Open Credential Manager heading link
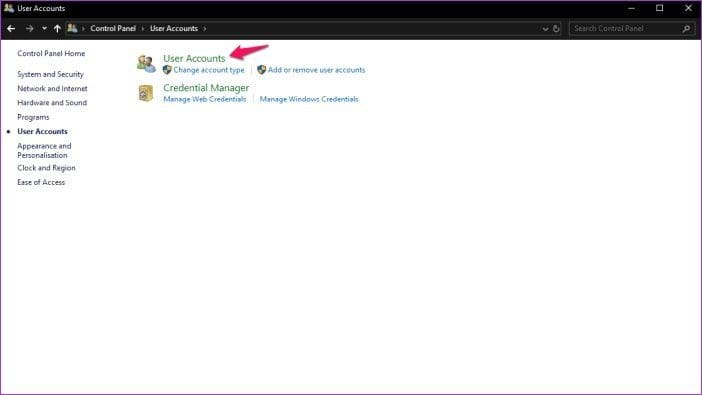The image size is (702, 395). tap(206, 88)
